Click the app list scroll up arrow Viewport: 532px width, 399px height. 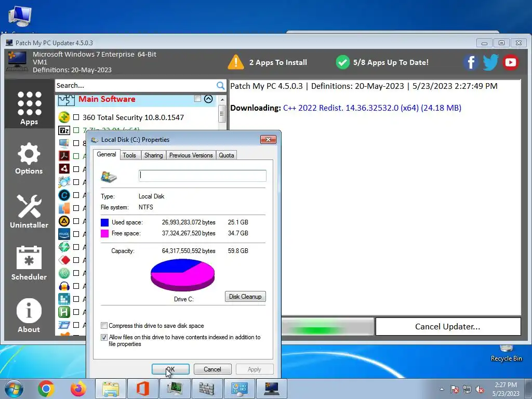click(222, 100)
